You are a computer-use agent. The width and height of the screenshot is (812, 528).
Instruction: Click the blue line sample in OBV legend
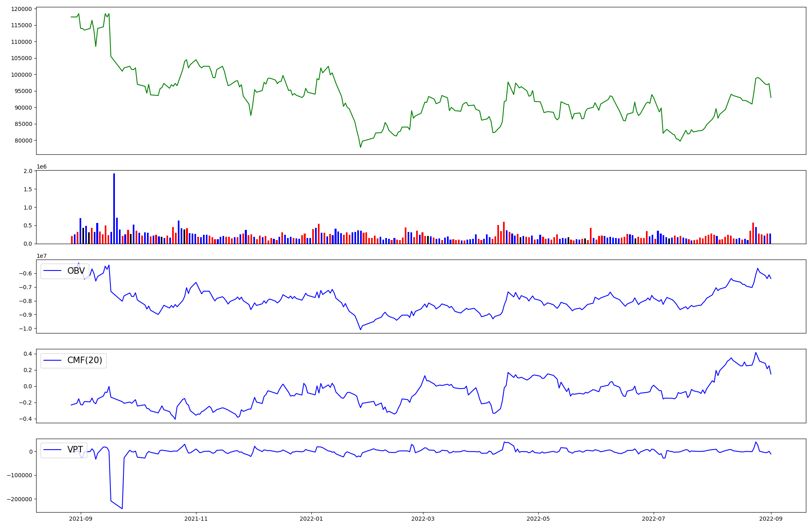[x=52, y=271]
